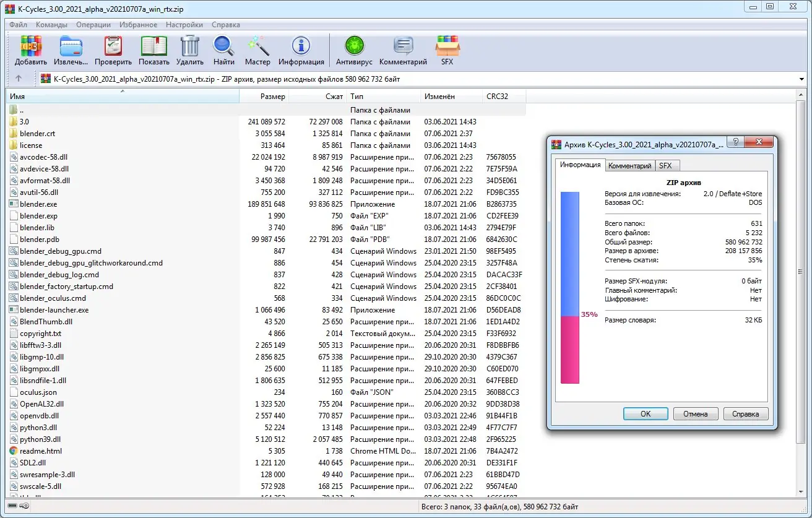Click the archive path address field

click(x=418, y=79)
